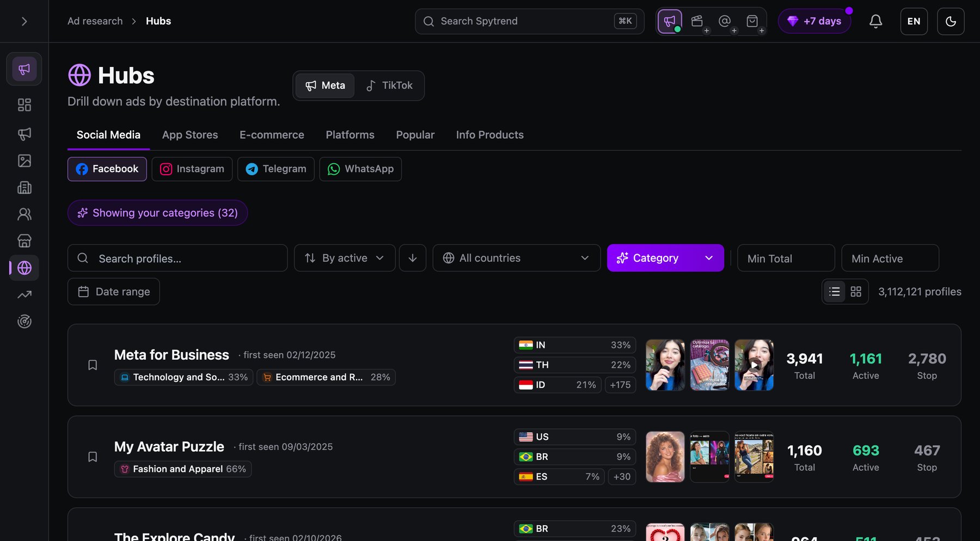Image resolution: width=980 pixels, height=541 pixels.
Task: Click the +7 days upgrade button
Action: tap(814, 21)
